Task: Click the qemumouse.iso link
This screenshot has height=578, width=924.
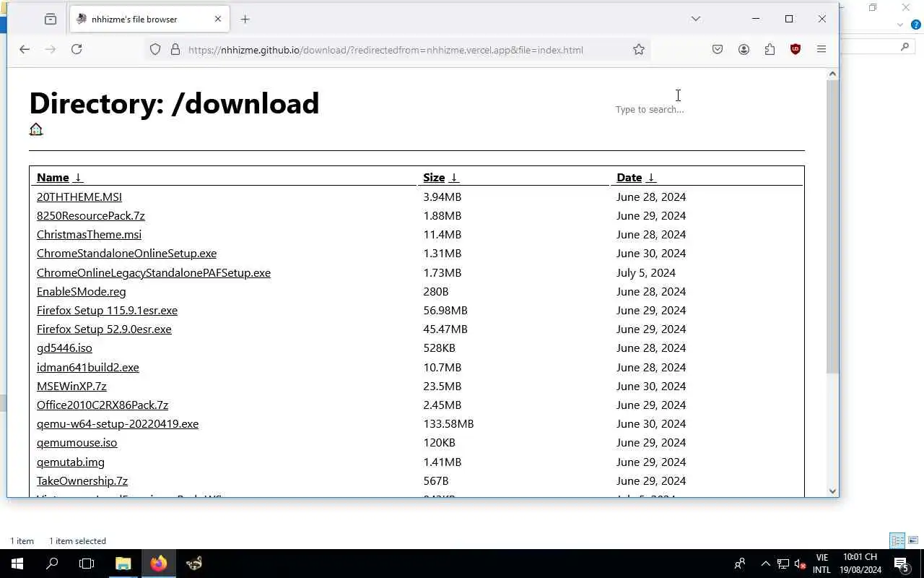Action: [x=77, y=442]
